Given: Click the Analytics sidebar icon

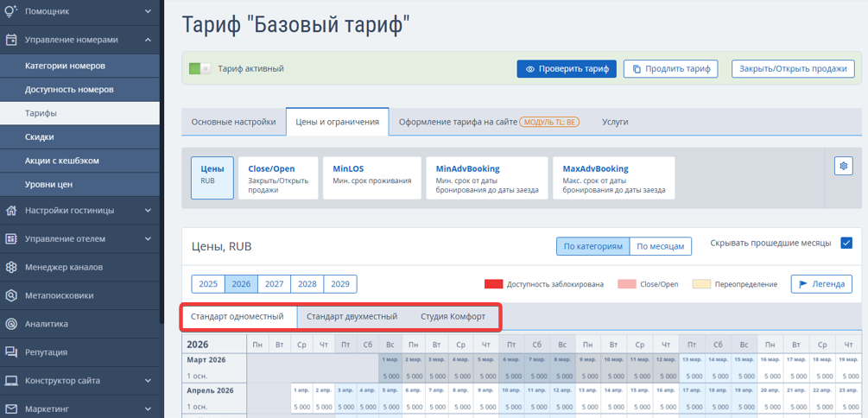Looking at the screenshot, I should pyautogui.click(x=11, y=324).
